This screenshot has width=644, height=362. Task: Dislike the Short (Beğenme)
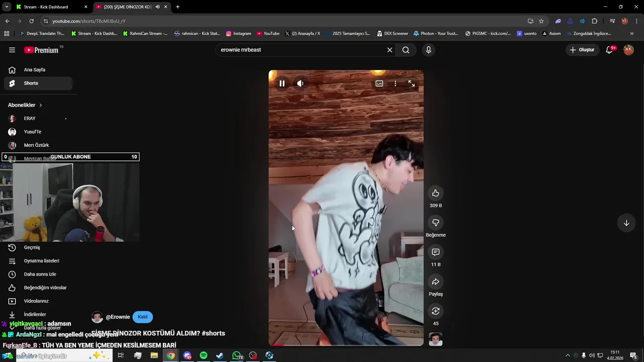[x=436, y=223]
